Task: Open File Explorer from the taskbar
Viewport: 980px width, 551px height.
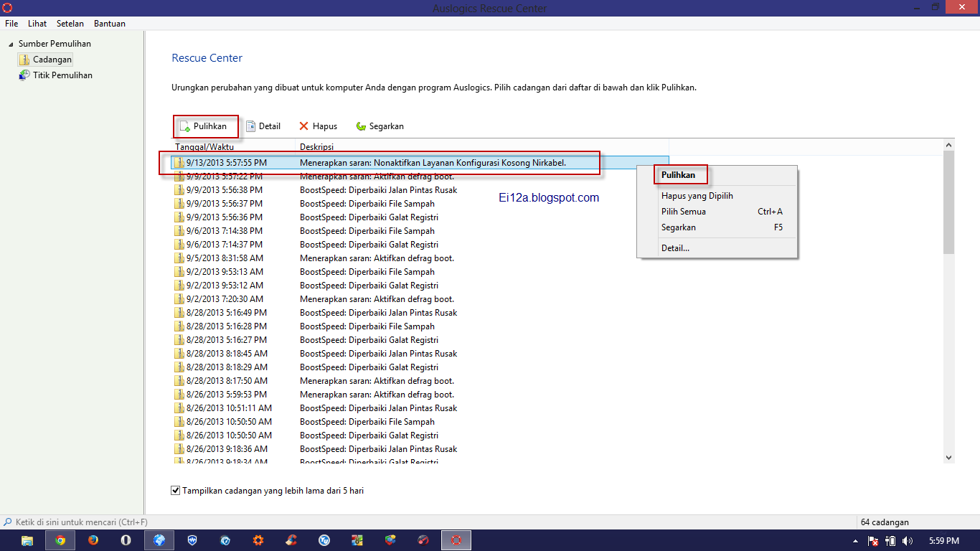Action: [27, 540]
